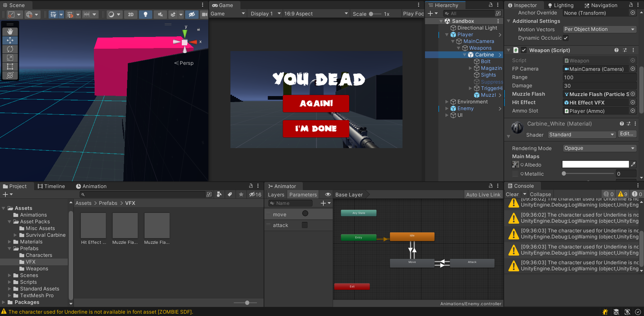Lock the Hierarchy panel

[x=491, y=5]
